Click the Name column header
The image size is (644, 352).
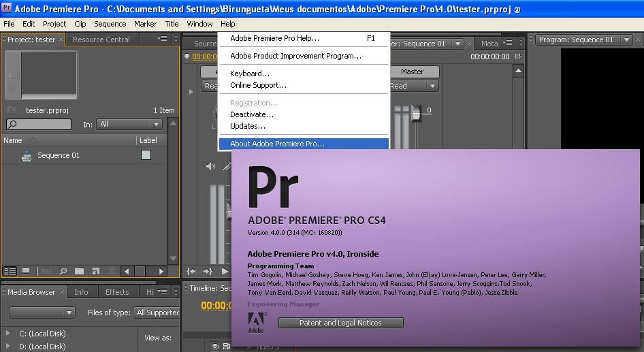[13, 140]
